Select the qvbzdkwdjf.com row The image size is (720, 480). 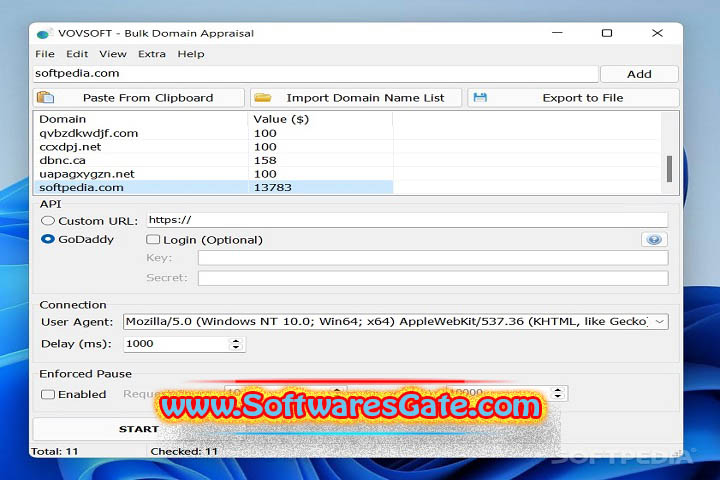(214, 133)
